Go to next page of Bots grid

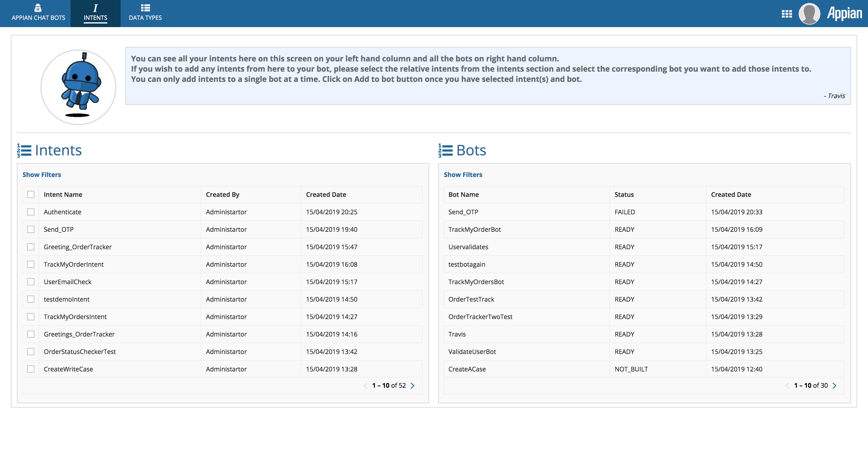tap(834, 386)
